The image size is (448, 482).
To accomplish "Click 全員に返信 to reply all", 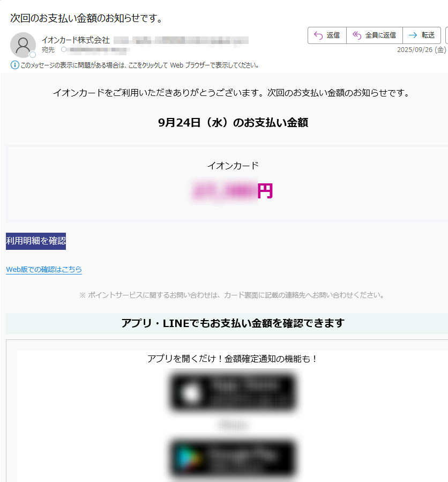I will (374, 35).
